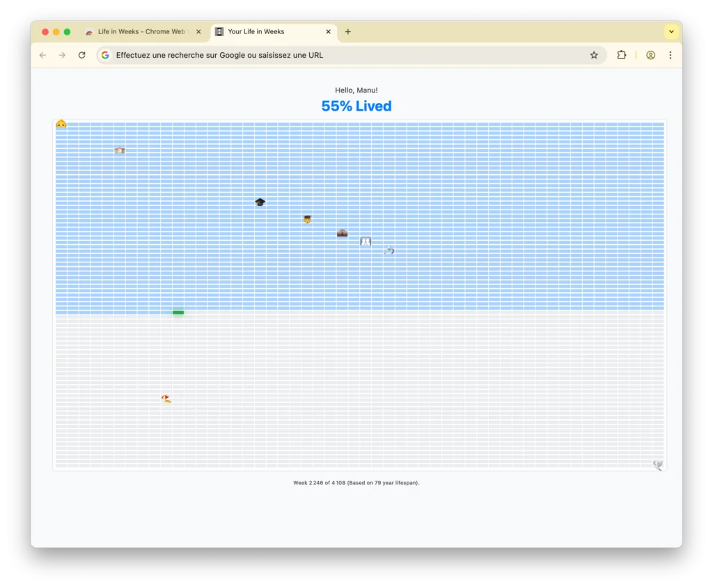Click the two-people silhouette emoji marker
The height and width of the screenshot is (588, 713).
(x=366, y=241)
